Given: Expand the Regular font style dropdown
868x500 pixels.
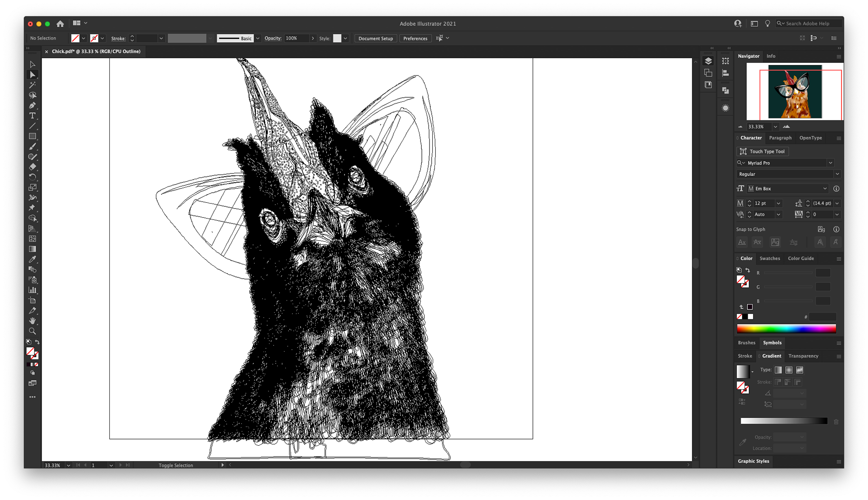Looking at the screenshot, I should pos(837,174).
